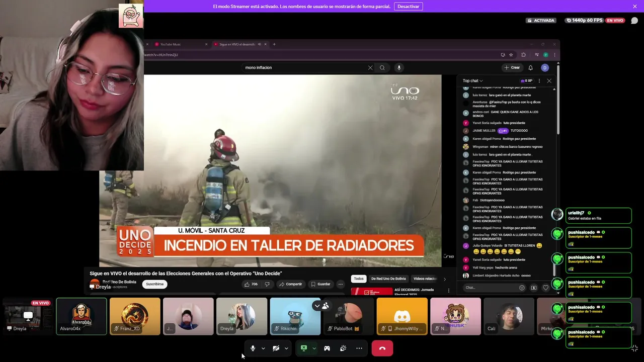The image size is (644, 362).
Task: Select Cali participant tile
Action: click(x=509, y=316)
